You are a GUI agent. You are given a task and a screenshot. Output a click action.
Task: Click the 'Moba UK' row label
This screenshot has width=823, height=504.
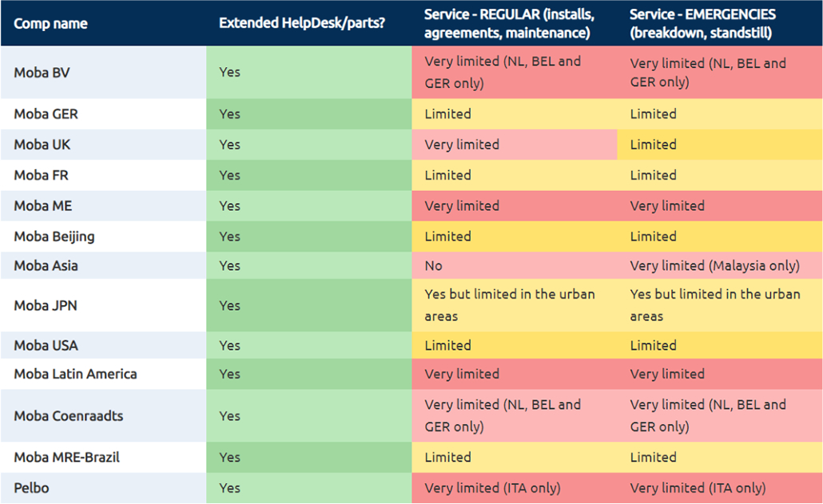tap(42, 145)
